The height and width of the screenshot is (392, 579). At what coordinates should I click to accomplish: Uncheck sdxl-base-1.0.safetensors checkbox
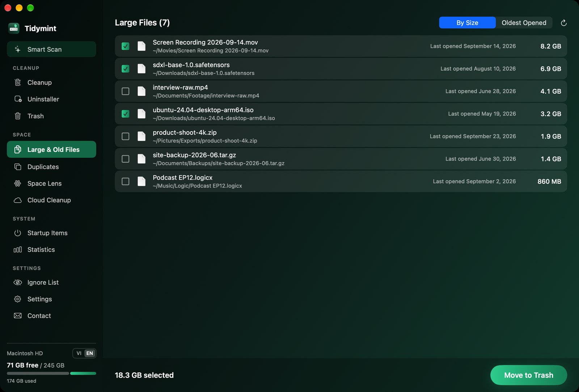pos(125,69)
